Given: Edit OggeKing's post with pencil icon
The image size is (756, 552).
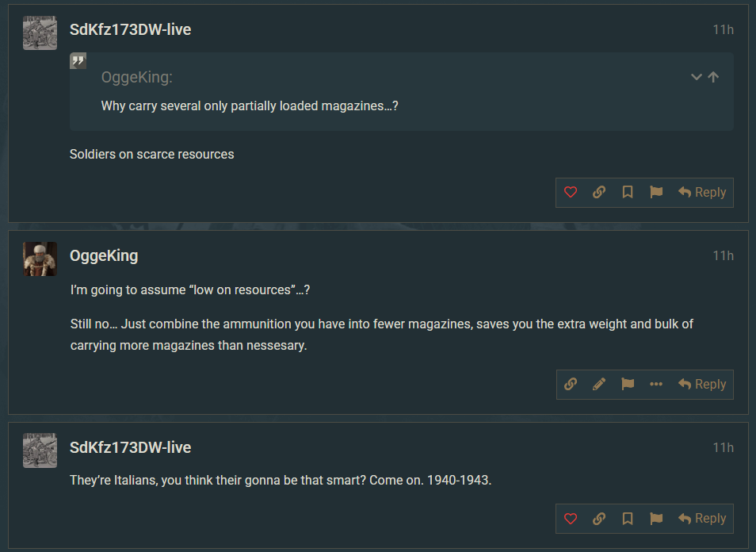Looking at the screenshot, I should (x=599, y=384).
